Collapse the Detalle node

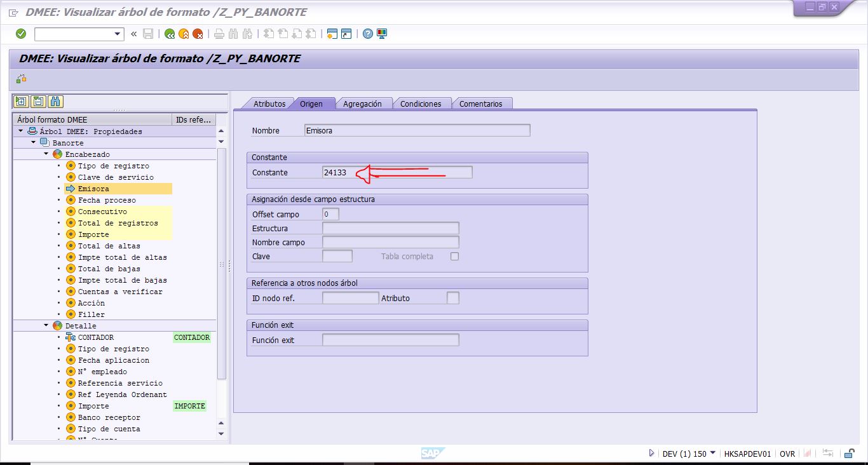46,325
